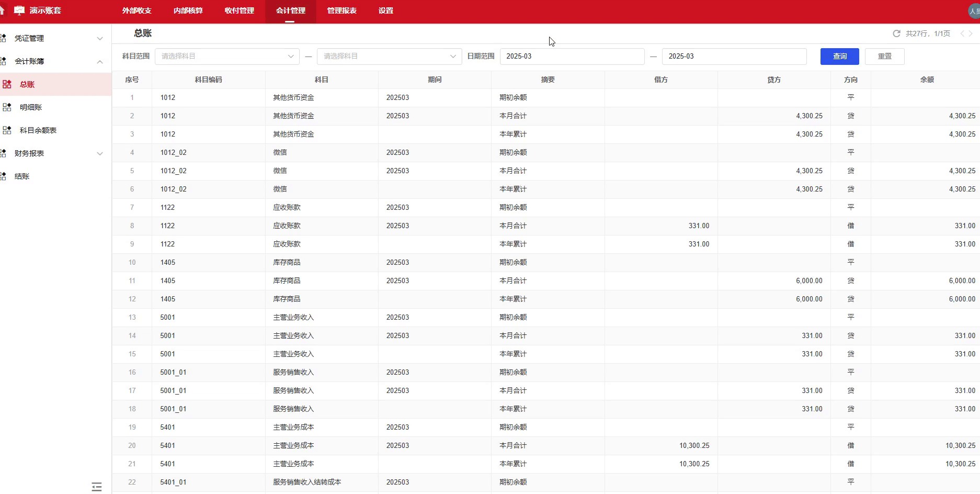Click the 查询 button
The image size is (980, 494).
(x=839, y=56)
